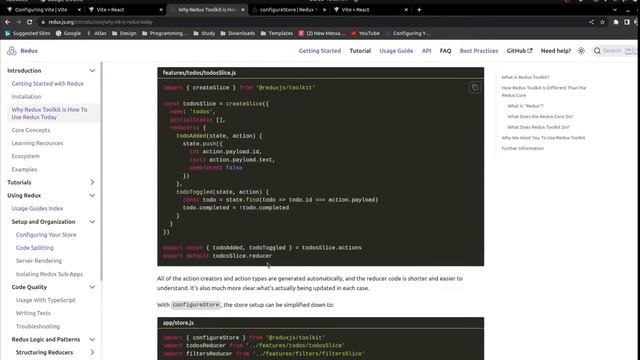Open Usage Guide in the navbar
This screenshot has width=640, height=360.
[x=396, y=51]
